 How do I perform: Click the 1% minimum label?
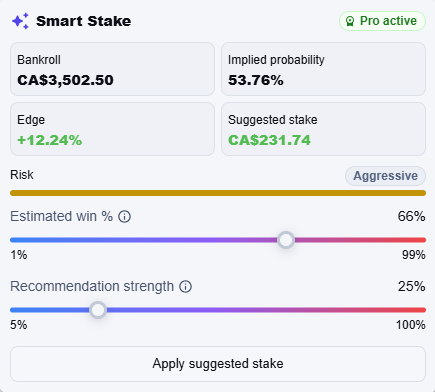(19, 255)
